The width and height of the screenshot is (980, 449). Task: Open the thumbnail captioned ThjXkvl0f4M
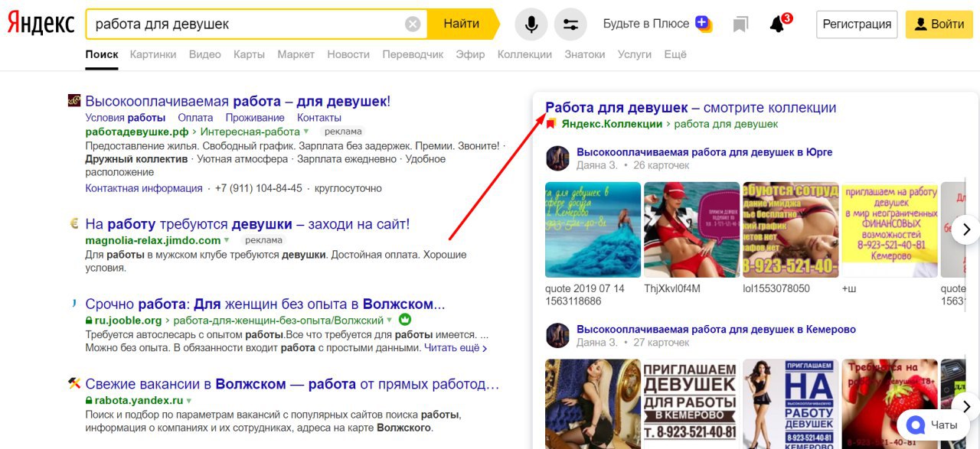691,229
